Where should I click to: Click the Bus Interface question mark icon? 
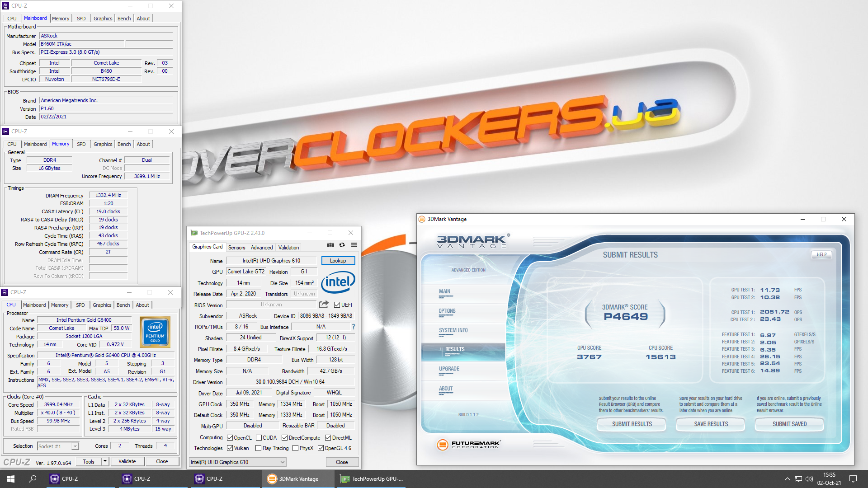pyautogui.click(x=354, y=327)
